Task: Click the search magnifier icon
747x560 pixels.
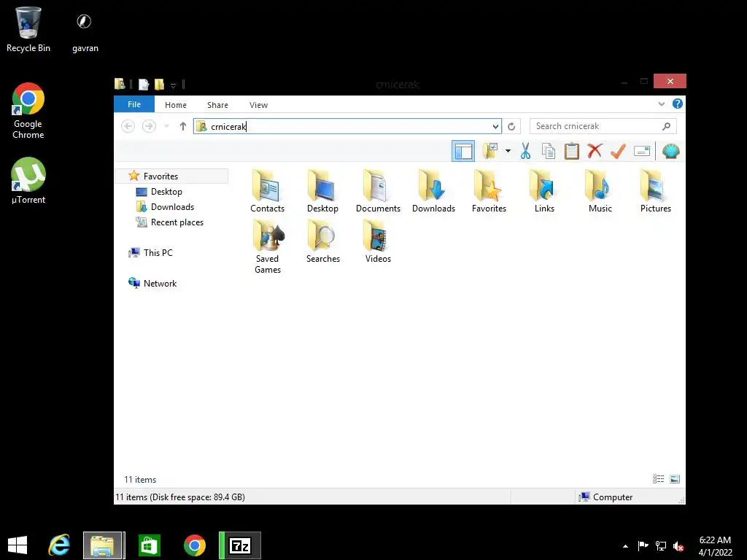Action: [666, 126]
